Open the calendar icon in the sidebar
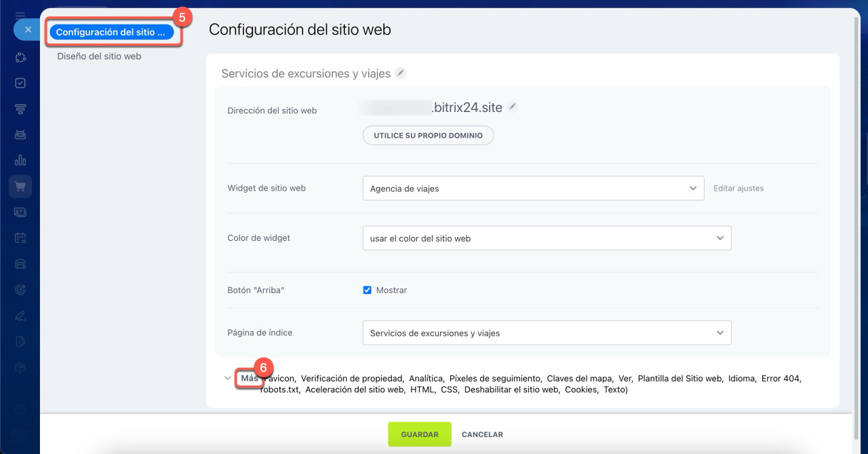This screenshot has width=868, height=454. (20, 238)
